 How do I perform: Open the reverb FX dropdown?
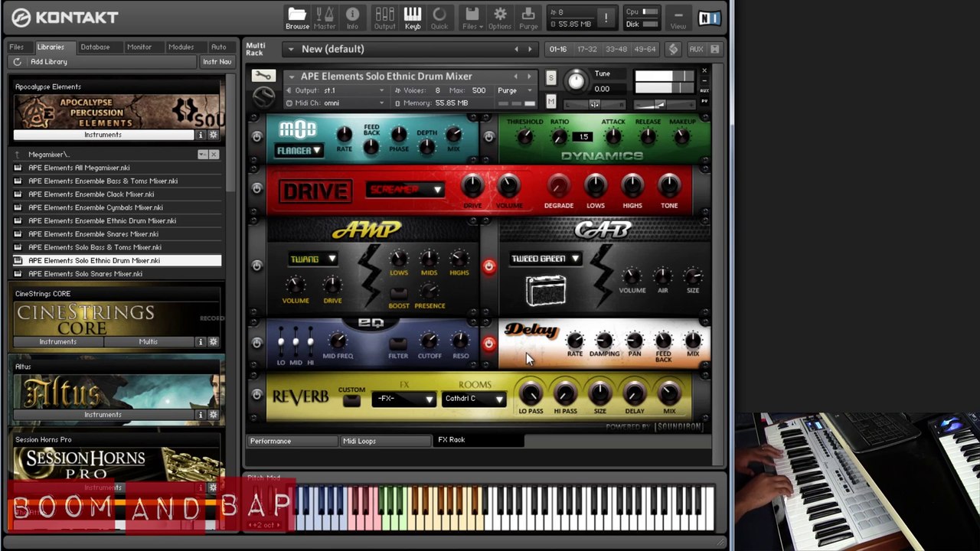tap(404, 399)
